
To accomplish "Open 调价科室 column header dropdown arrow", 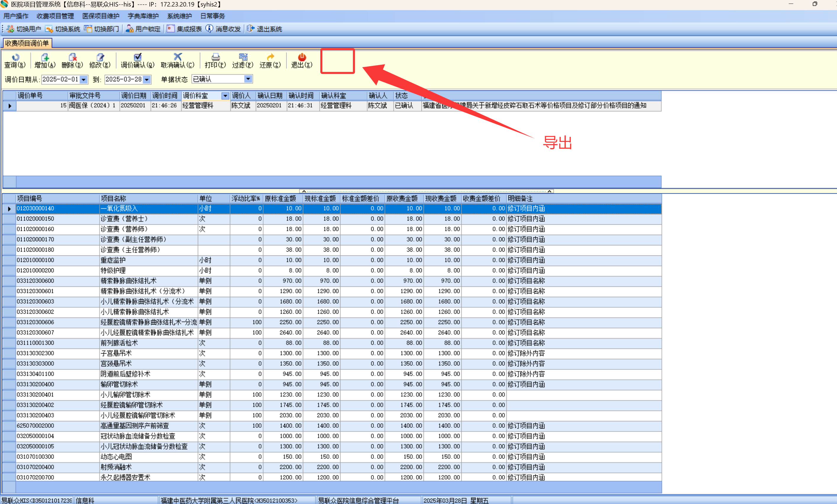I will tap(225, 96).
